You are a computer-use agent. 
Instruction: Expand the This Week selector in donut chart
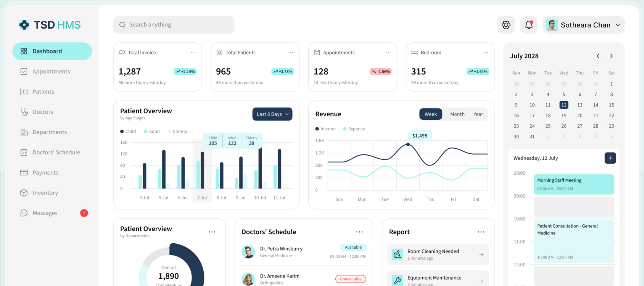[x=169, y=284]
